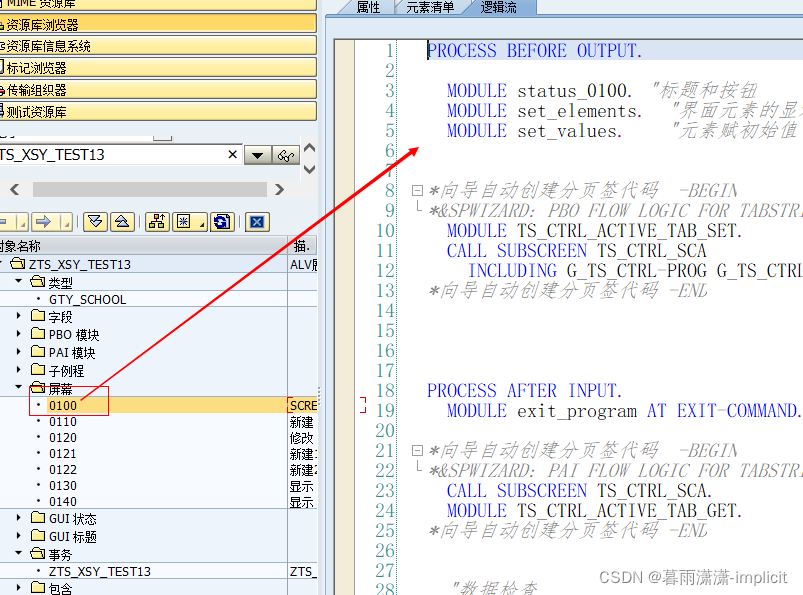Select screen 0122 in the tree
803x595 pixels.
click(62, 470)
